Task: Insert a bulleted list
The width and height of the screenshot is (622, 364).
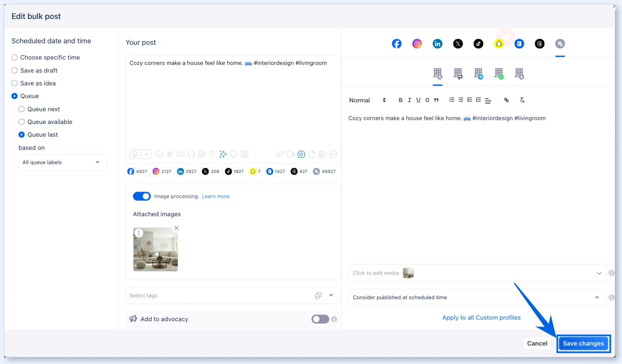Action: coord(461,100)
